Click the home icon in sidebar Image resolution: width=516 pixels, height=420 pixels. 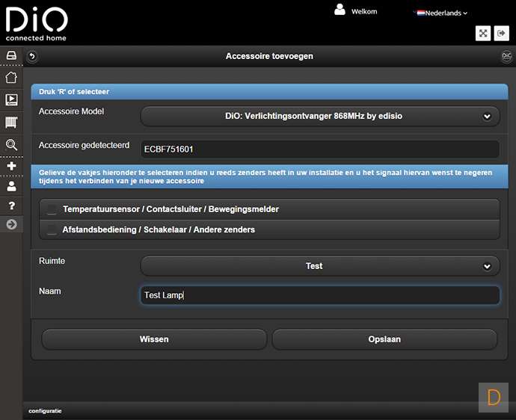click(11, 78)
